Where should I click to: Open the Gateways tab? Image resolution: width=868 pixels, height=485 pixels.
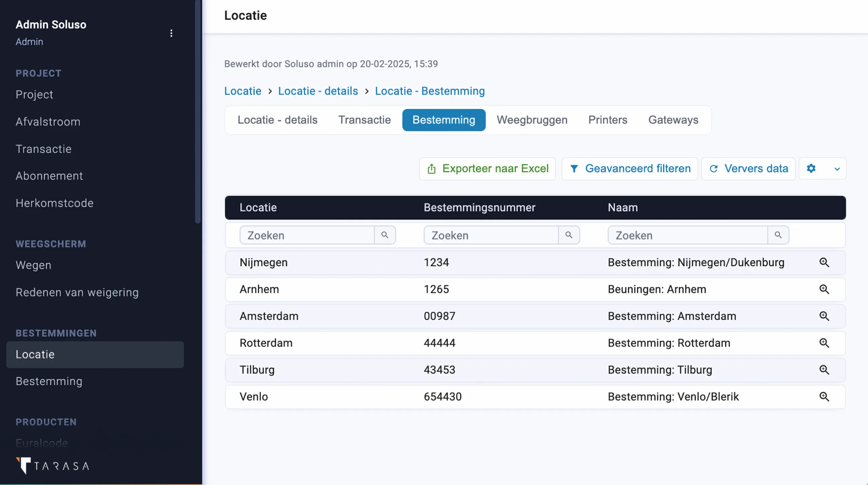coord(673,120)
